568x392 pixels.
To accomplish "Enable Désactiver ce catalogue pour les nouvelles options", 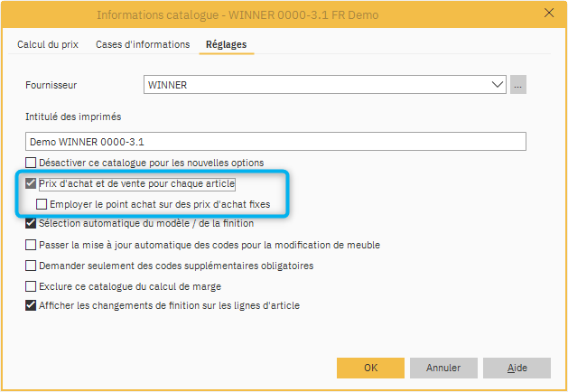I will click(32, 163).
